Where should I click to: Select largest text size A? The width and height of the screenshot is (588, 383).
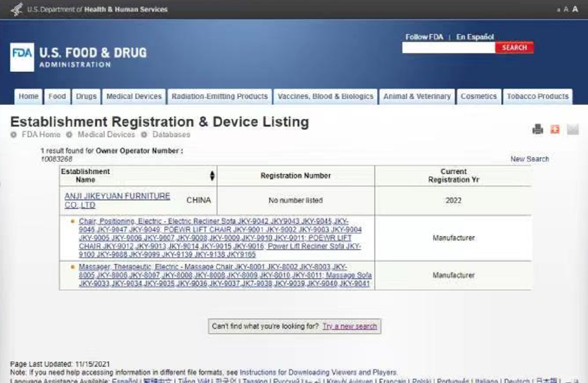575,9
